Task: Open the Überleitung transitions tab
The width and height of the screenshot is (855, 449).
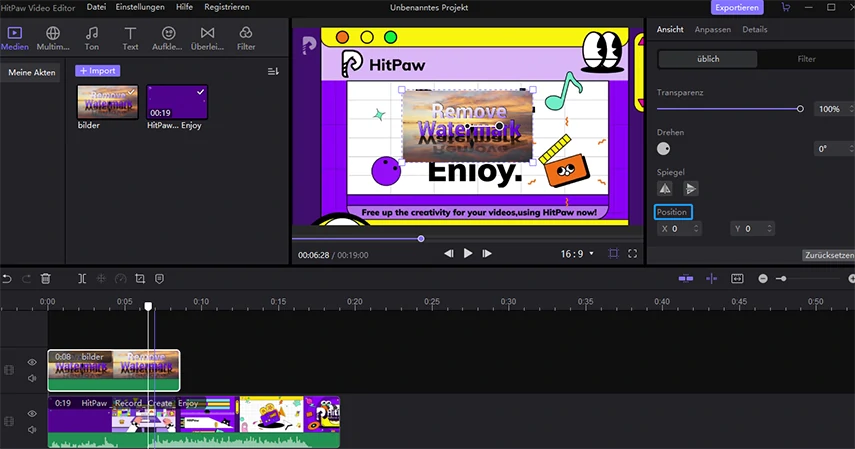Action: tap(207, 38)
